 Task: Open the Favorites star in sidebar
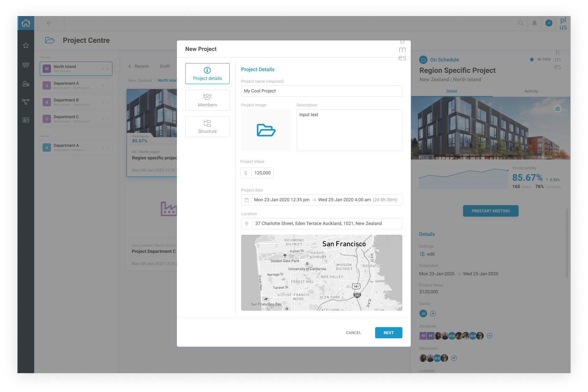point(26,46)
